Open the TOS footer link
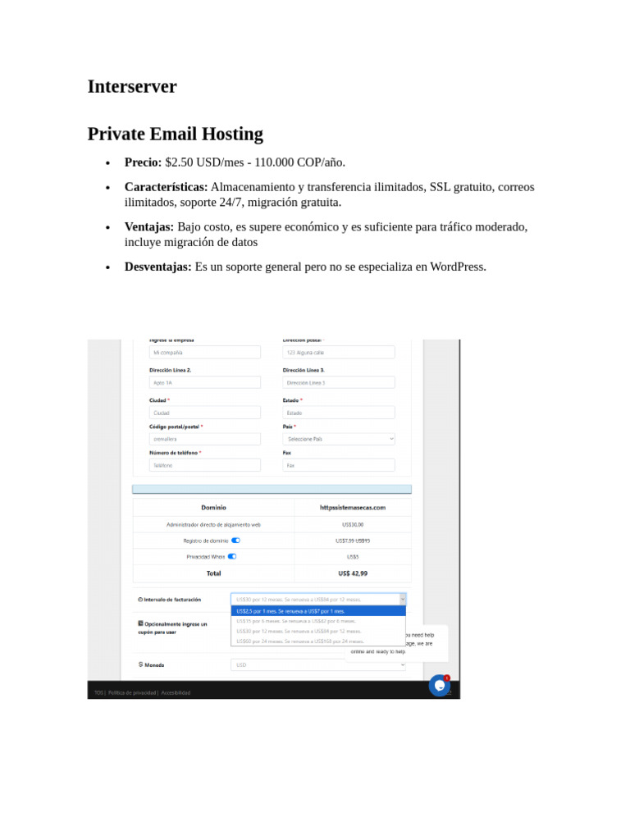 (98, 692)
